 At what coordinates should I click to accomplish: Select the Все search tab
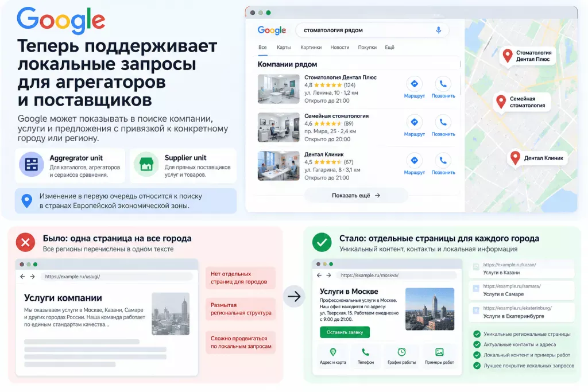coord(262,47)
